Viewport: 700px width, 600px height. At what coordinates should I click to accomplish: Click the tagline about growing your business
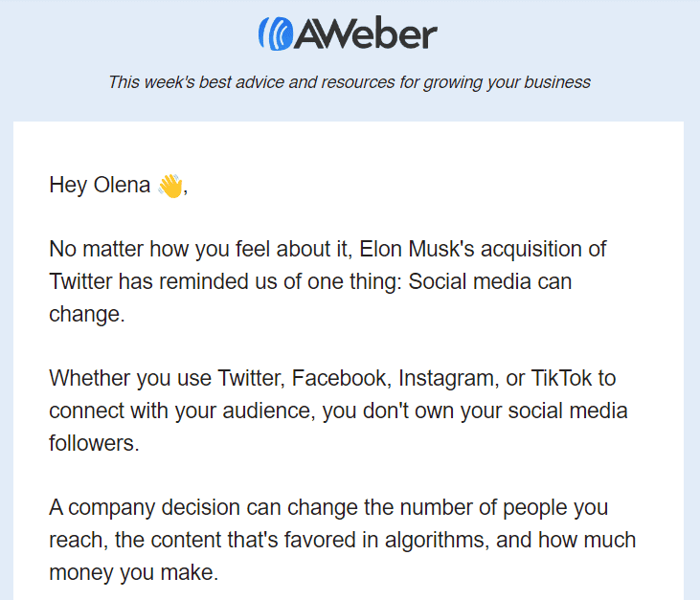[x=350, y=82]
